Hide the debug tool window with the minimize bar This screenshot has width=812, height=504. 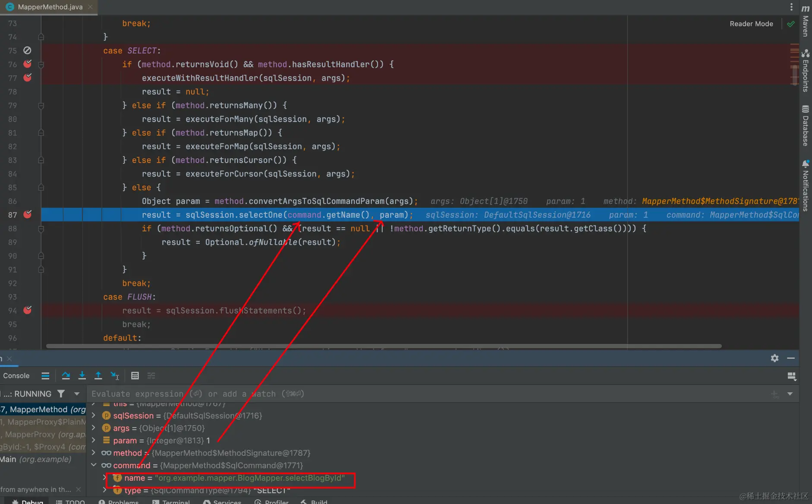click(791, 358)
